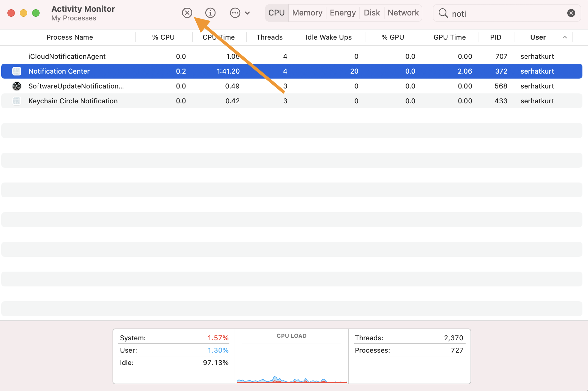The width and height of the screenshot is (588, 391).
Task: Click Idle Wake Ups value 20
Action: [x=354, y=71]
